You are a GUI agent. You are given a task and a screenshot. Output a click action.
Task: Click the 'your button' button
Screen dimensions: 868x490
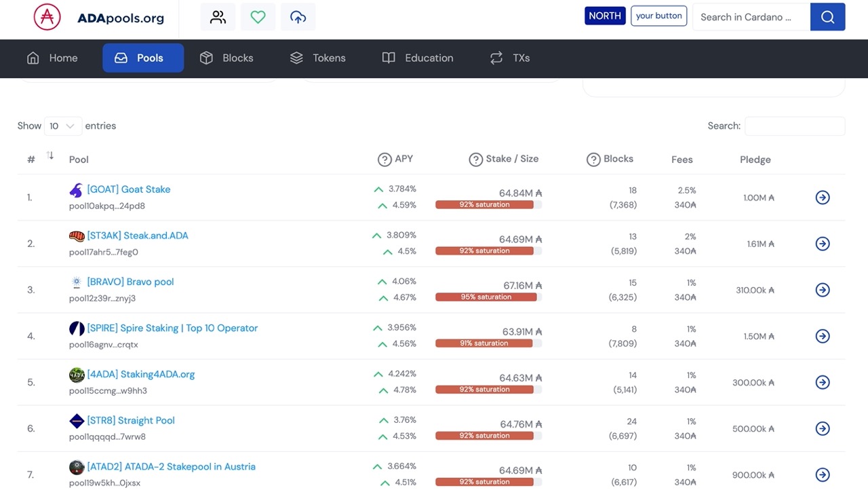coord(658,16)
